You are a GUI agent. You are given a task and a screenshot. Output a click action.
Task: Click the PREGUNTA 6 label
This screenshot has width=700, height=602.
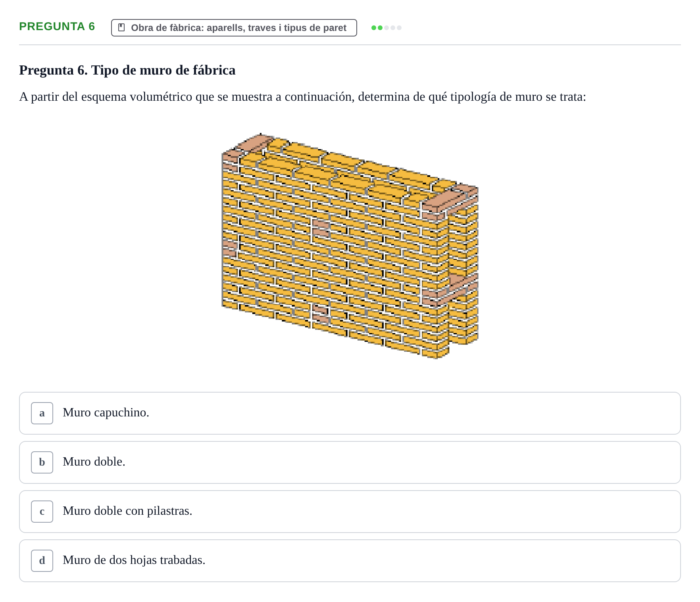click(x=57, y=27)
